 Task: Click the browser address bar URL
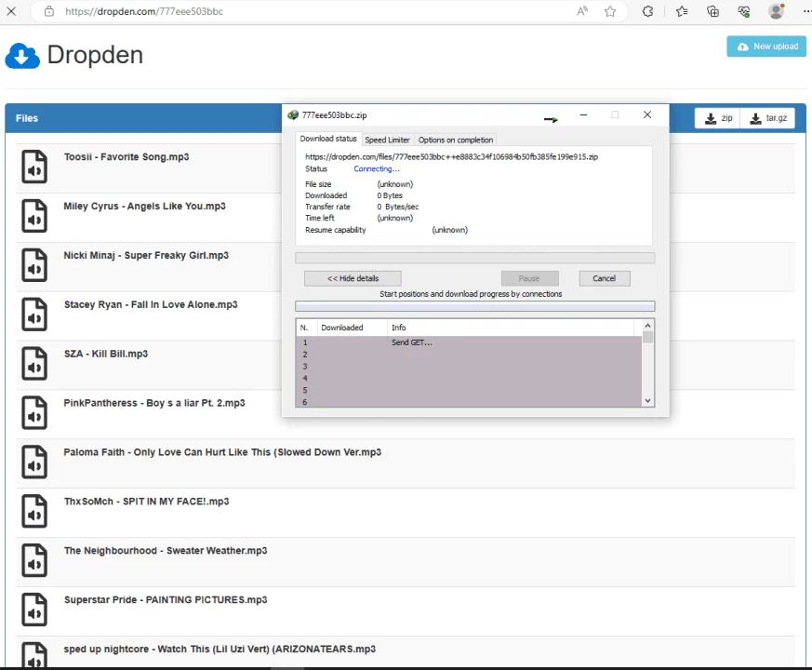click(144, 11)
